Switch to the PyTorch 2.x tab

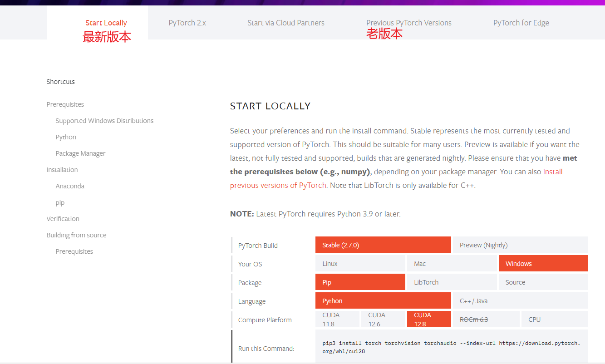click(x=187, y=23)
